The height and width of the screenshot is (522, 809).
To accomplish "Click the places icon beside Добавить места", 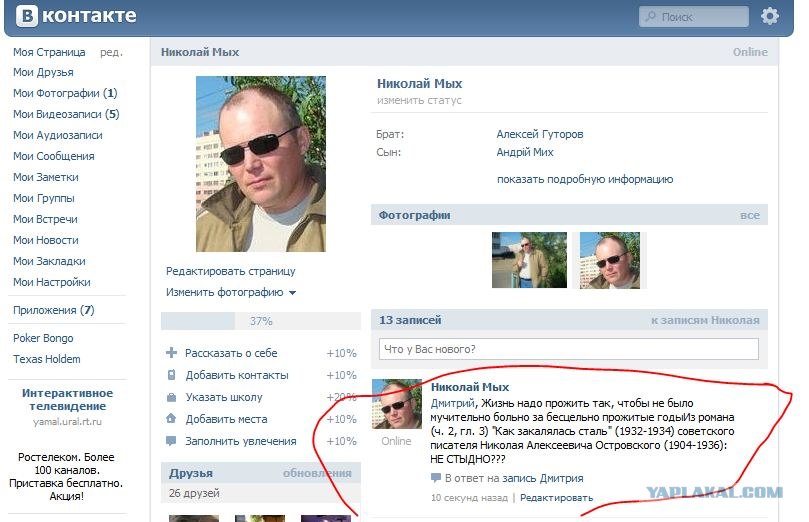I will tap(171, 419).
